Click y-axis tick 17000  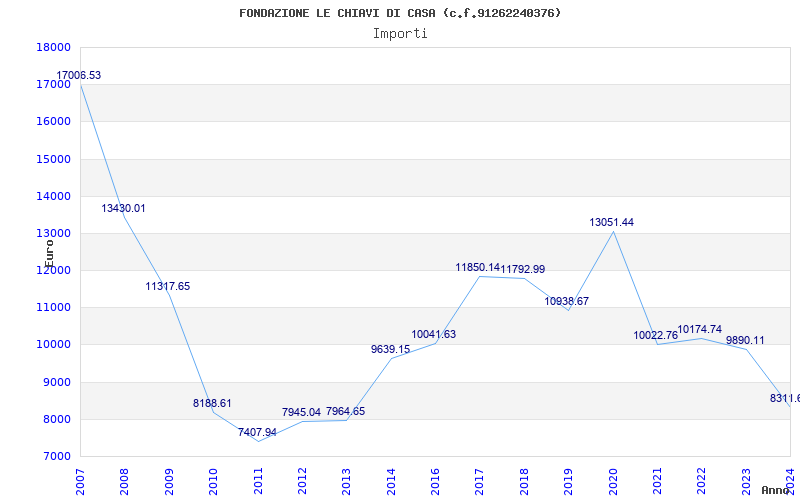click(53, 85)
